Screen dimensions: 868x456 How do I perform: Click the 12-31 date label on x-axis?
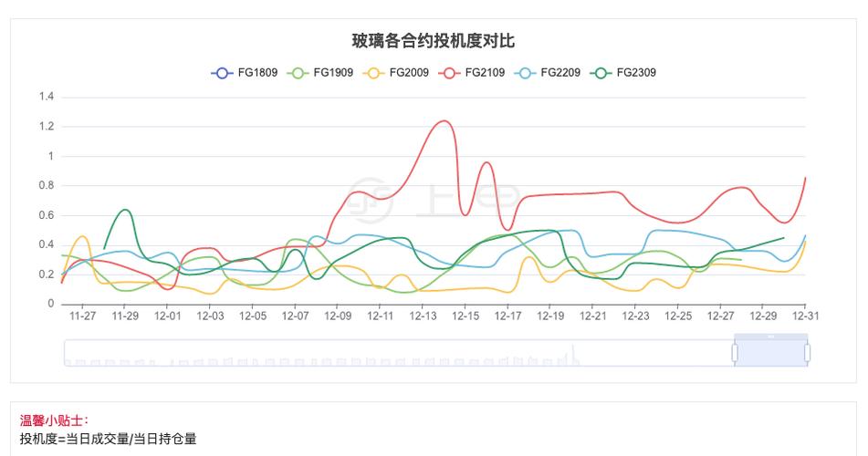click(x=803, y=316)
